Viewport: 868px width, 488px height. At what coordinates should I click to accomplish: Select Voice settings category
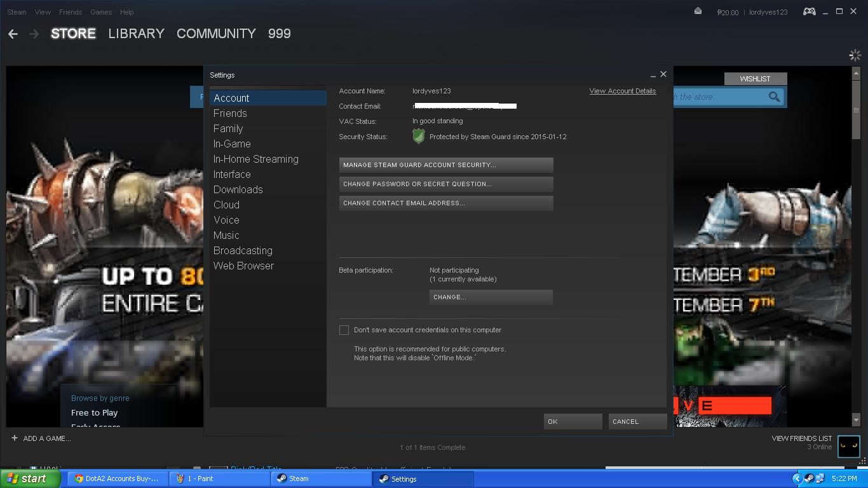[x=268, y=220]
